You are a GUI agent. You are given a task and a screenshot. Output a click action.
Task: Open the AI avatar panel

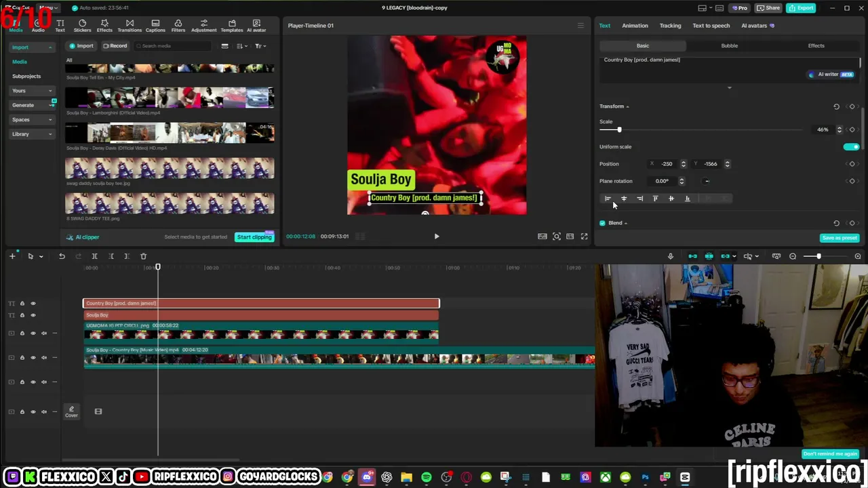coord(256,26)
